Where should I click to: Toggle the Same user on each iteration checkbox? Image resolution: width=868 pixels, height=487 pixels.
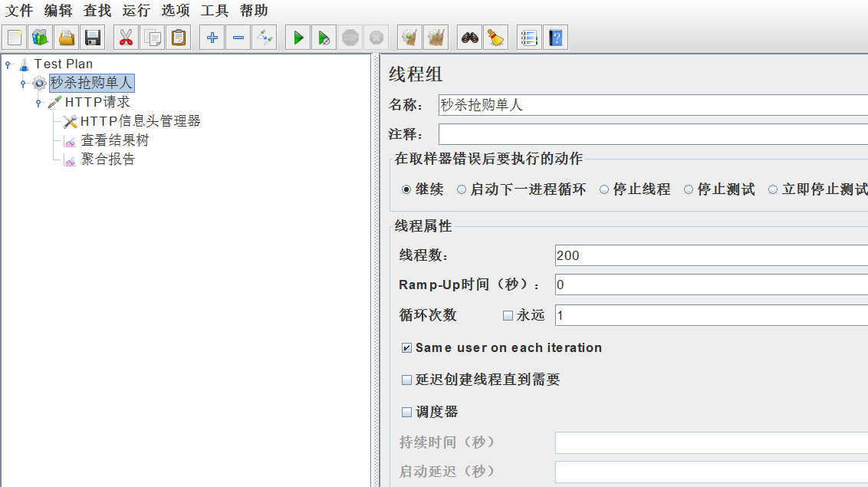click(406, 348)
